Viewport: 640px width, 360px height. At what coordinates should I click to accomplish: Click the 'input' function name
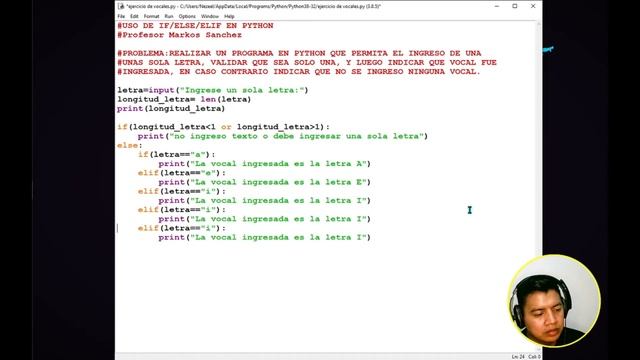[161, 90]
